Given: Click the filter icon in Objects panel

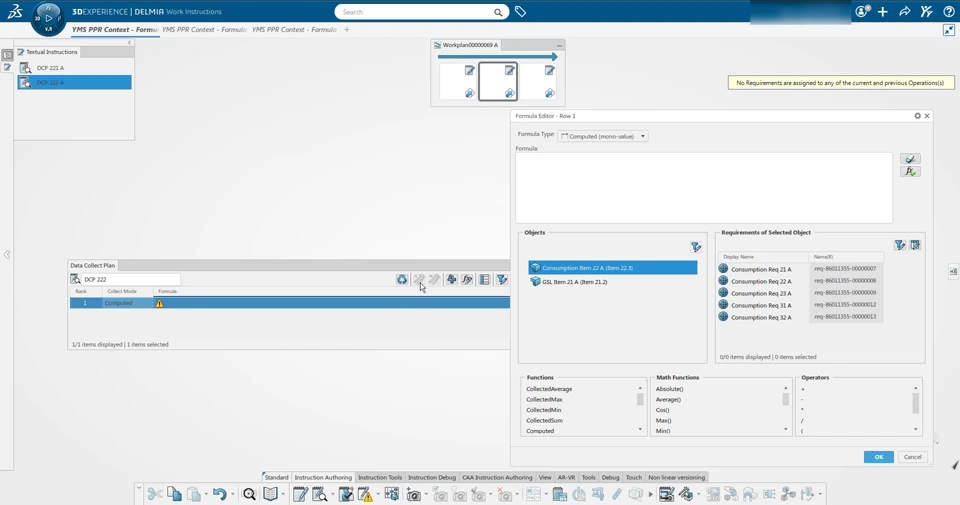Looking at the screenshot, I should point(696,247).
